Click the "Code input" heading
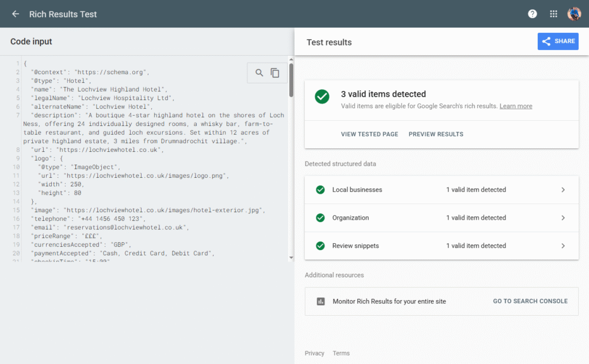This screenshot has width=589, height=364. (x=31, y=41)
